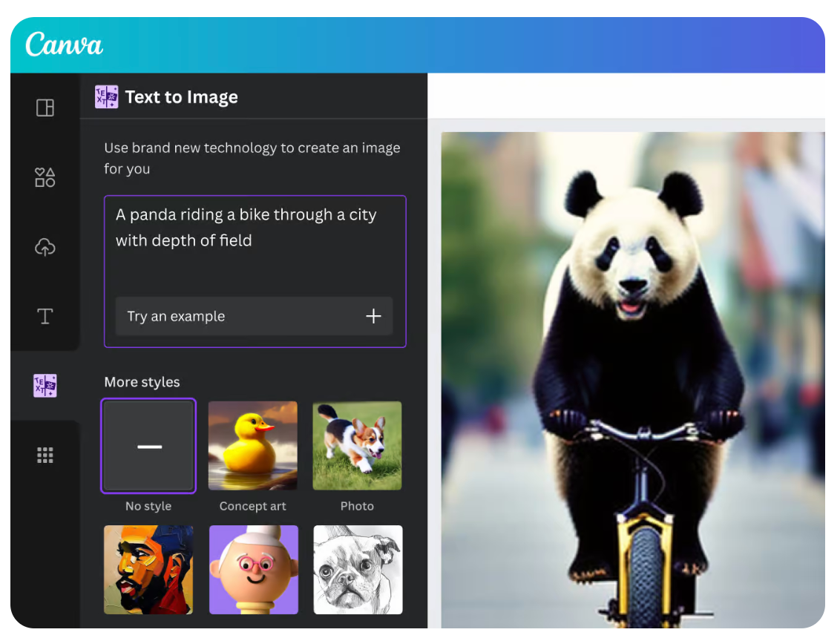The height and width of the screenshot is (638, 840).
Task: Select the colorful painting style thumbnail
Action: pos(148,570)
